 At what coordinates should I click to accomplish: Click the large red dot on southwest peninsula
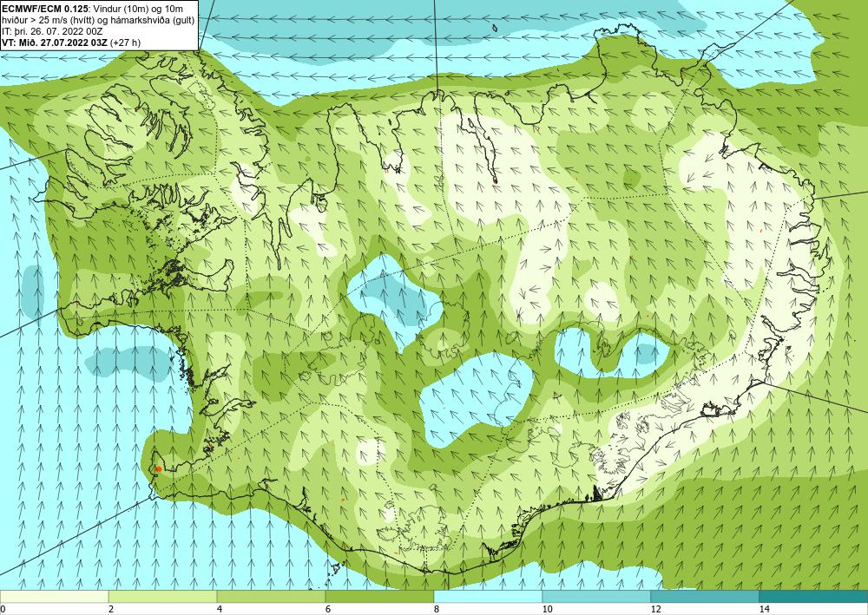(159, 469)
